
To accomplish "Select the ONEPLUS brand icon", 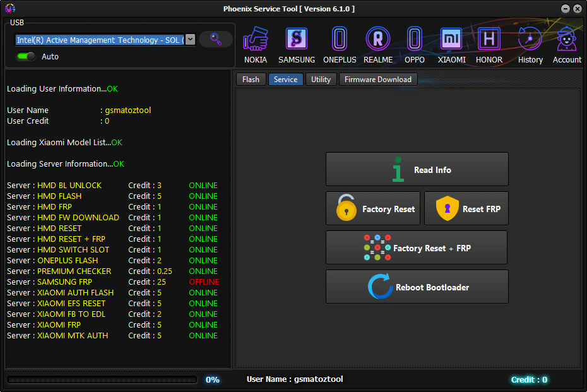I will (340, 43).
